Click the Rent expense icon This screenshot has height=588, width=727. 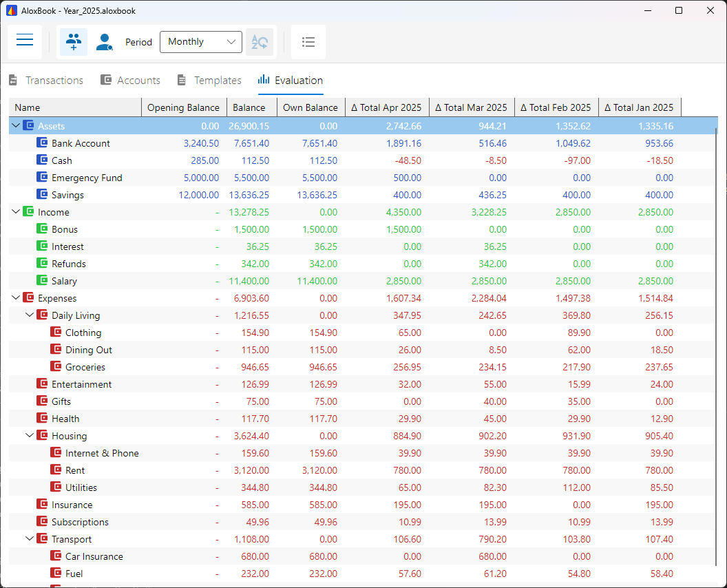click(x=56, y=470)
